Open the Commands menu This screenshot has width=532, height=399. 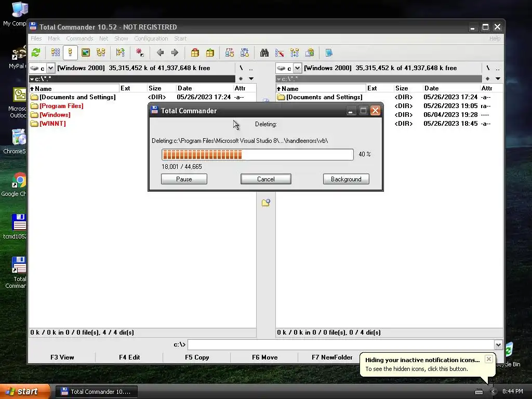79,38
